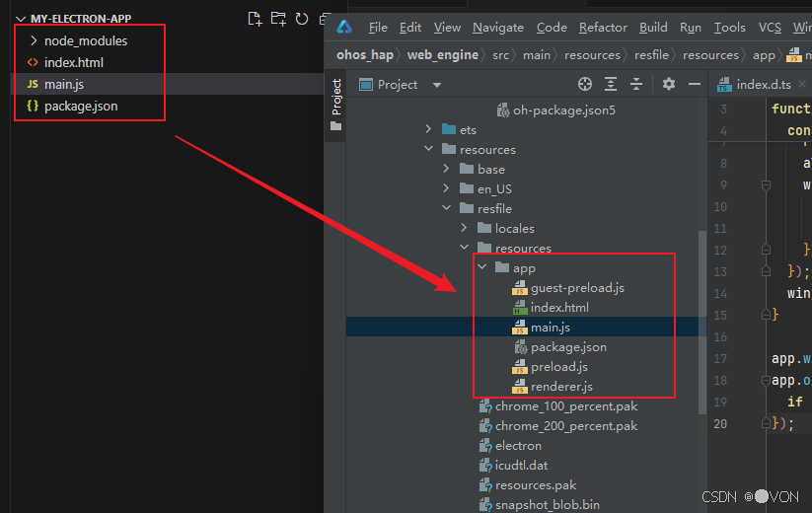This screenshot has width=812, height=513.
Task: Click Select Opened File target icon
Action: coord(585,84)
